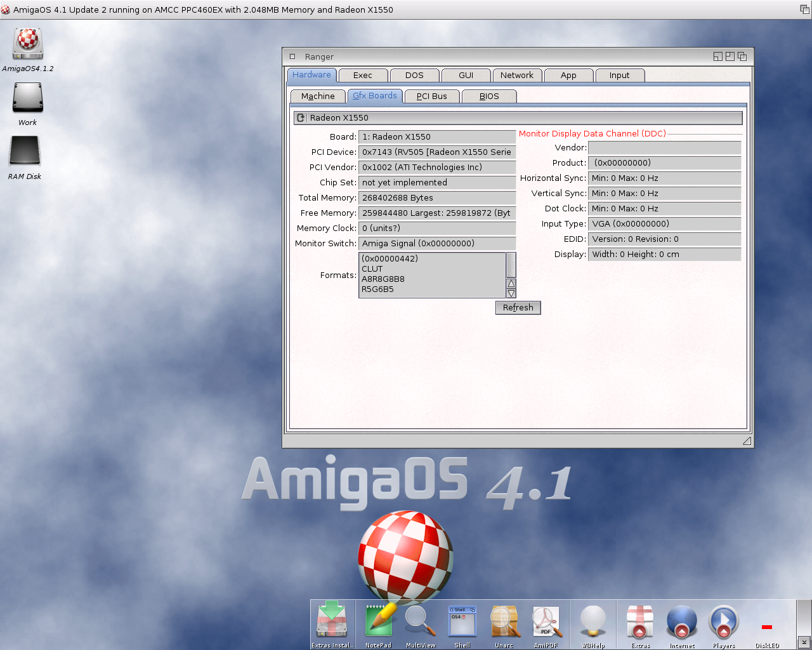Screen dimensions: 812x650
Task: Click the Formats list scroll up arrow
Action: pyautogui.click(x=511, y=283)
